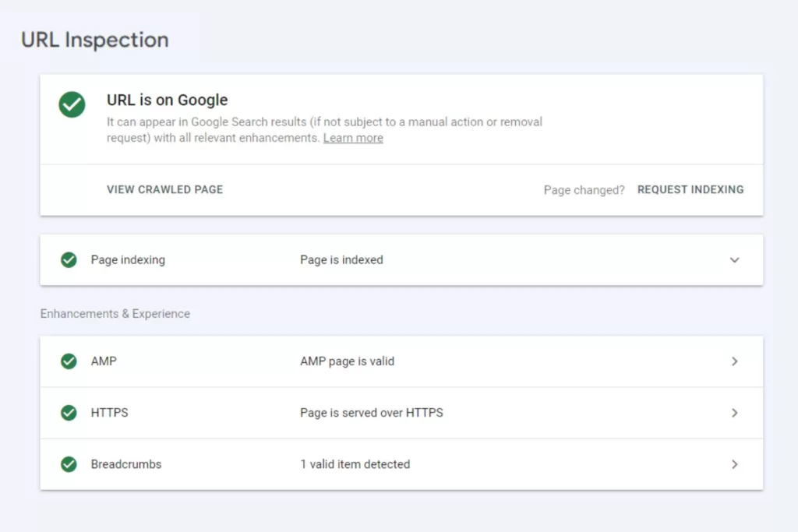Click the green check icon on the AMP row
The image size is (798, 532).
pyautogui.click(x=69, y=361)
